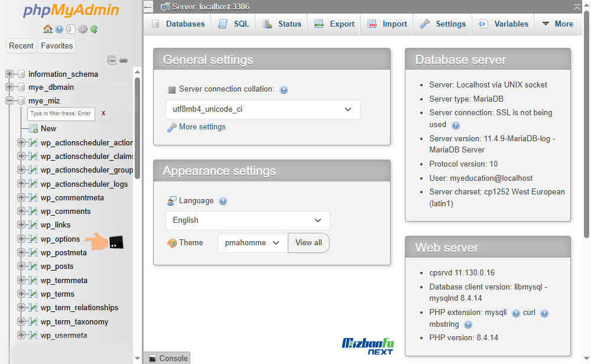Expand the wp_options table node

pyautogui.click(x=21, y=239)
